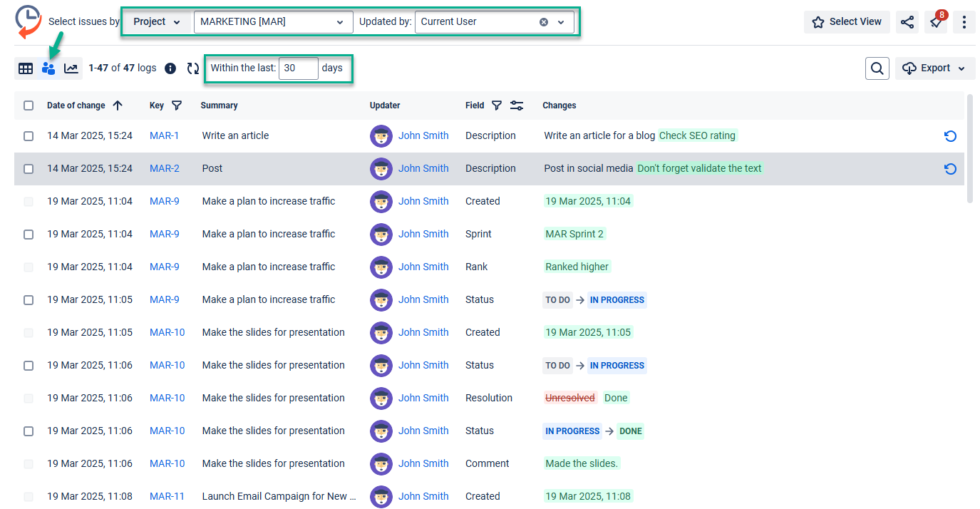
Task: Expand the Export dropdown
Action: pos(935,68)
